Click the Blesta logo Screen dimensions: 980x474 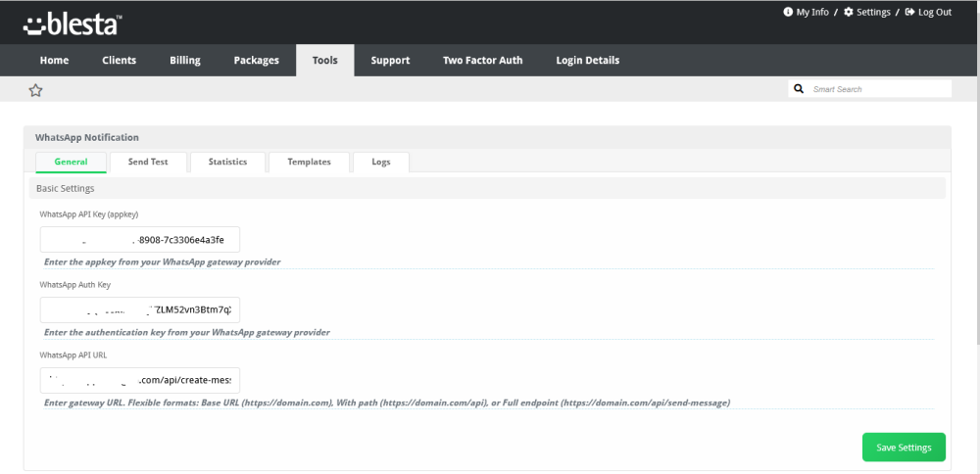tap(73, 24)
